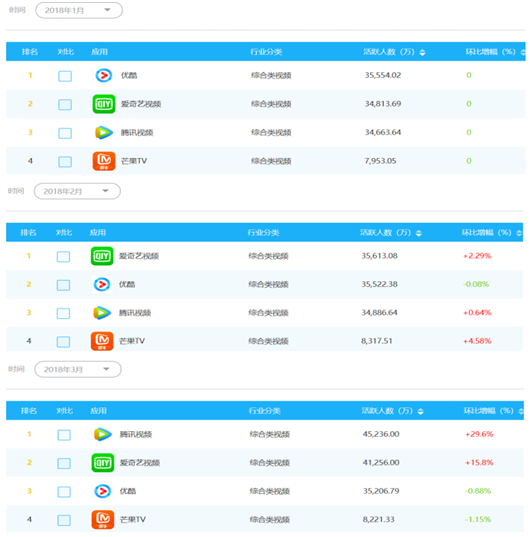Check compare box for 芒果TV 7,953.05 row
Viewport: 530px width, 537px height.
coord(65,162)
